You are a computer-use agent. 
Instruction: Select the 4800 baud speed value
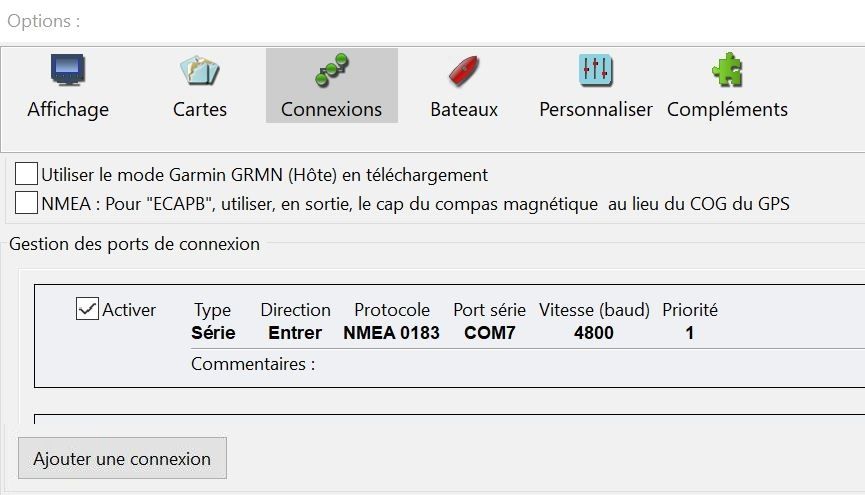point(594,333)
